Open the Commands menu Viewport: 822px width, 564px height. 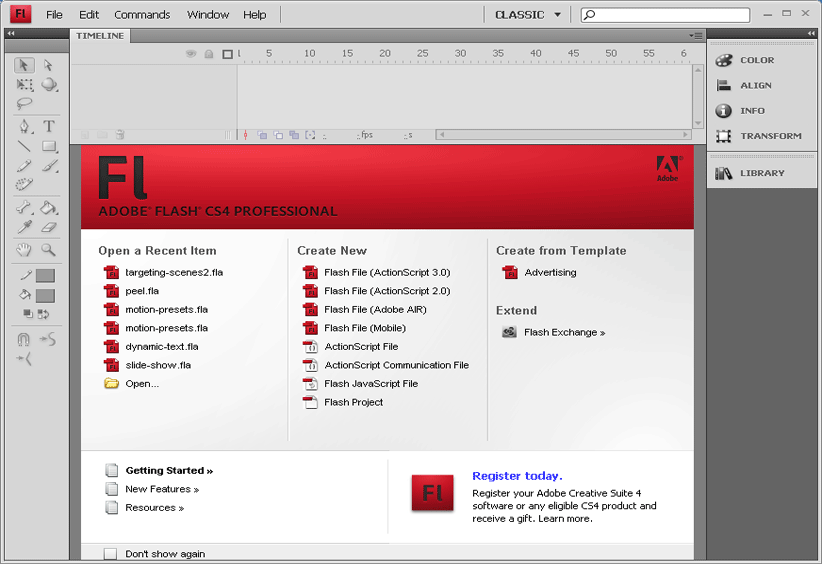[x=142, y=15]
